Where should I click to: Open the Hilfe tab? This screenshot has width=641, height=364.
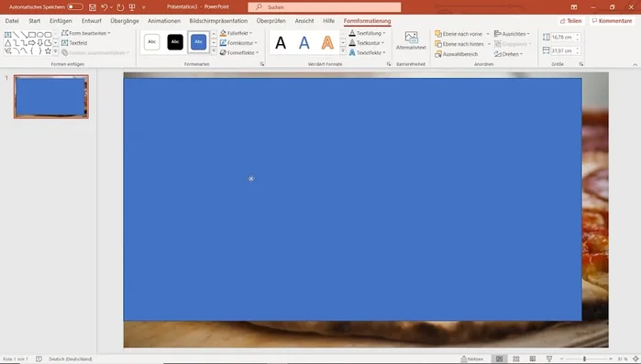click(x=328, y=21)
